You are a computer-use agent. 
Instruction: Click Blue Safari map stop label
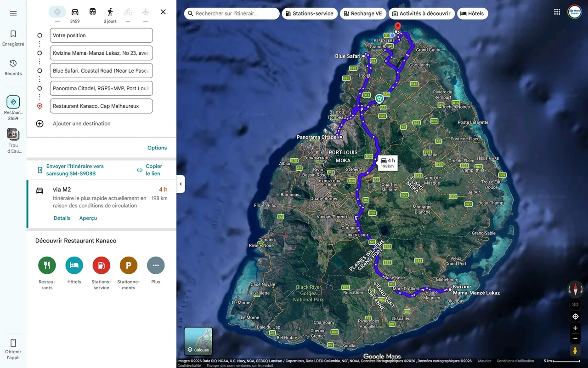[x=348, y=56]
